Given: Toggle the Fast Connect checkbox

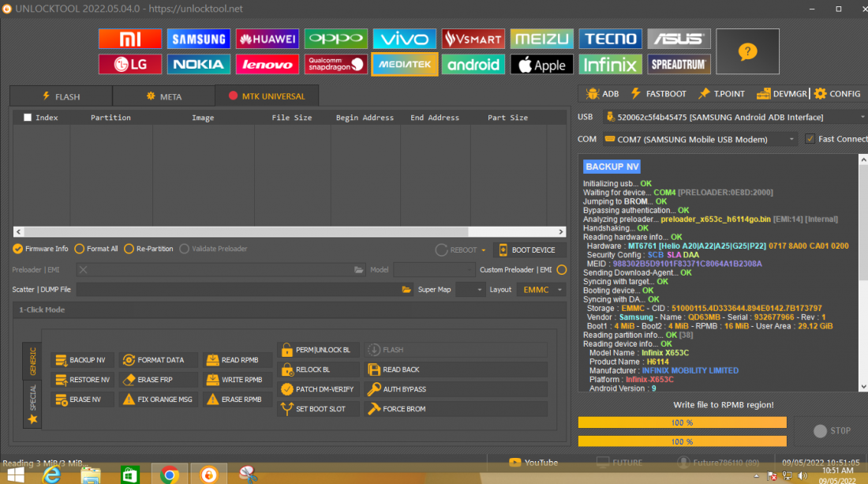Looking at the screenshot, I should click(x=810, y=139).
